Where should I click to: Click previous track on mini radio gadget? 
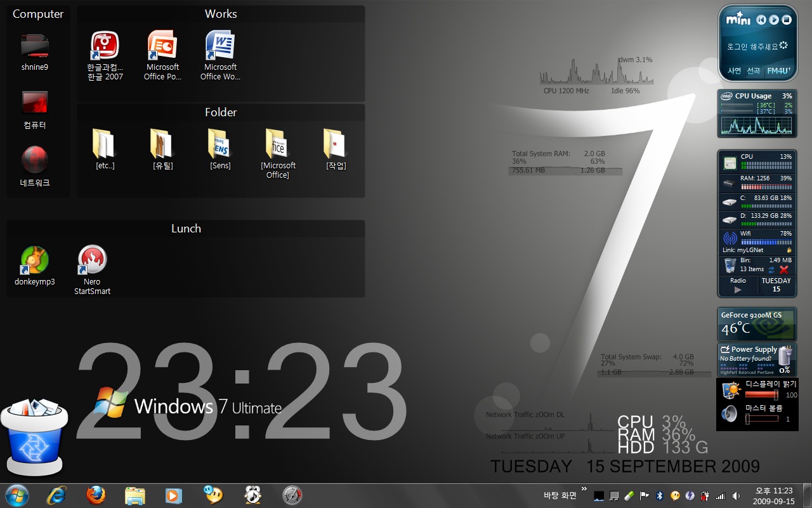(x=762, y=20)
